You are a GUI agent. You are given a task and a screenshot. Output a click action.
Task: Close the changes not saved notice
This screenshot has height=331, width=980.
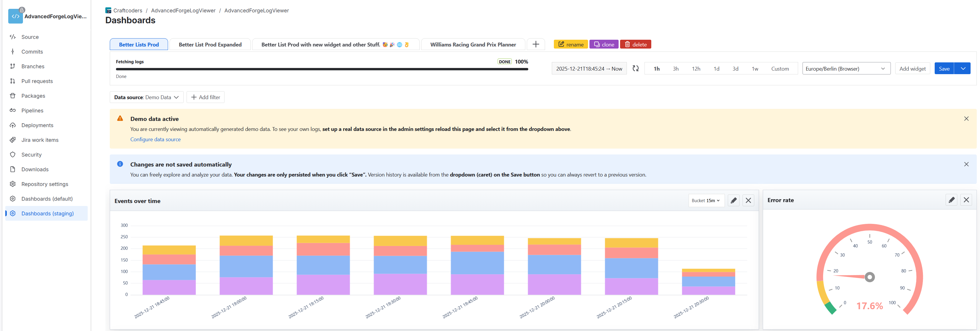[966, 164]
